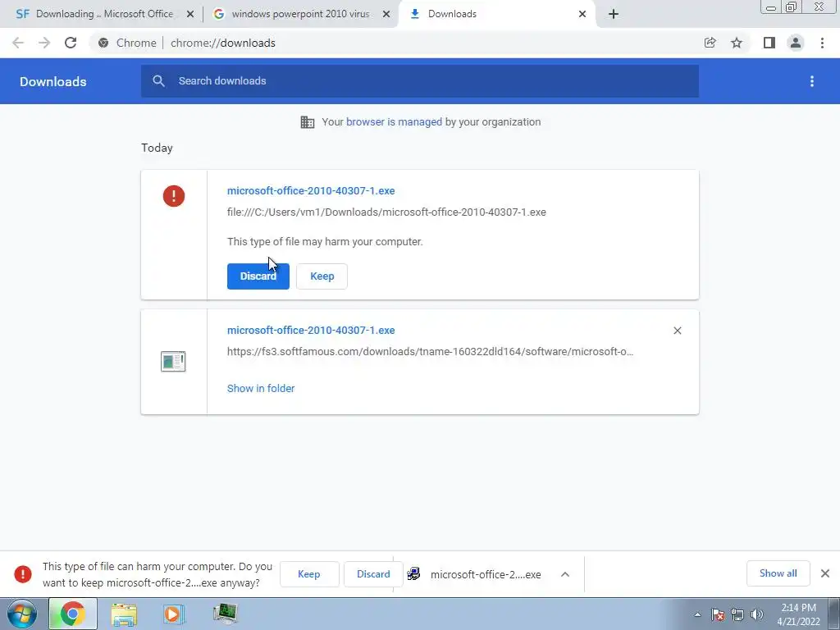
Task: Open the side panel icon
Action: tap(769, 43)
